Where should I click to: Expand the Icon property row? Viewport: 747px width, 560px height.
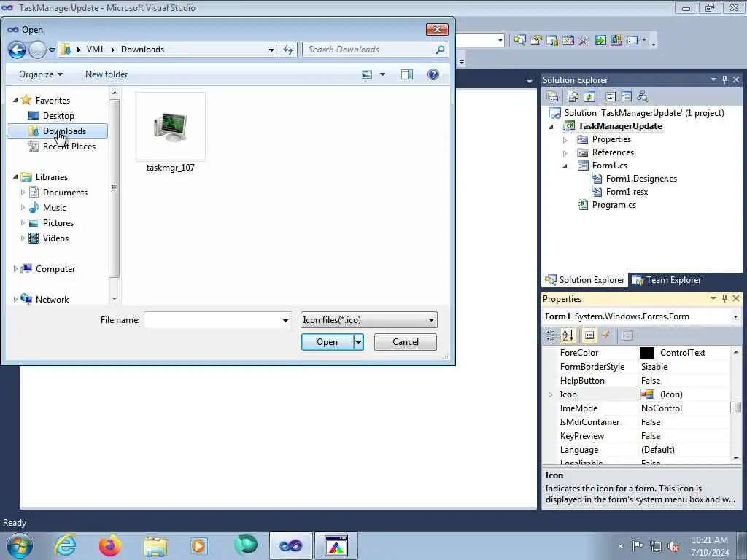550,394
